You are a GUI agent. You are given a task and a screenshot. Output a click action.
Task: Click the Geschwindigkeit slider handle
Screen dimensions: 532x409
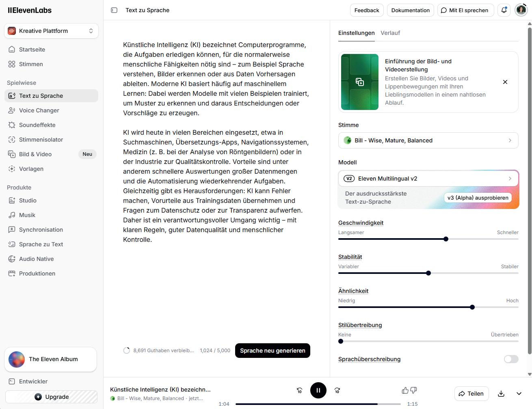click(446, 239)
